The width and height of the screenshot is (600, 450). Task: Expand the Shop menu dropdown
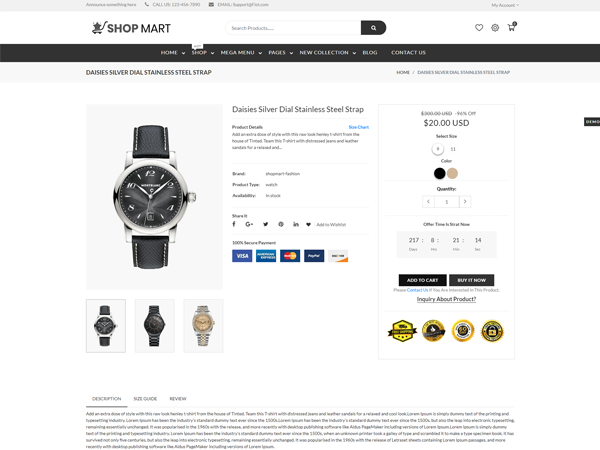(203, 52)
